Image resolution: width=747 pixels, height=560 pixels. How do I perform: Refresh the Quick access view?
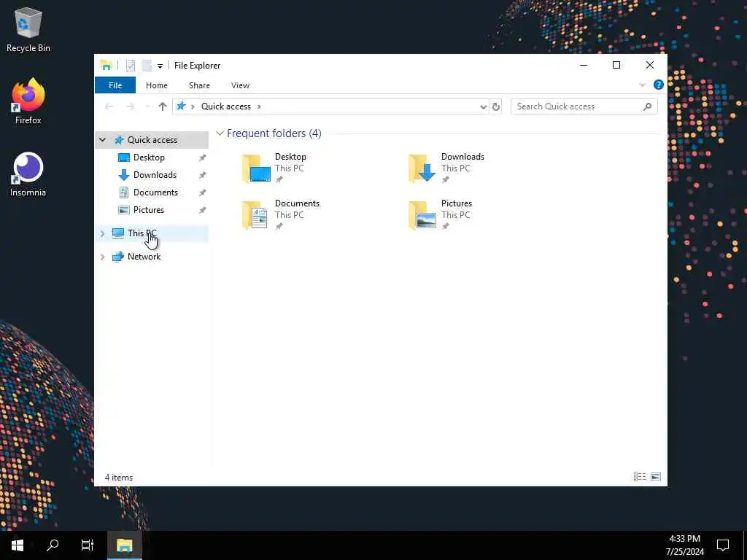point(496,106)
